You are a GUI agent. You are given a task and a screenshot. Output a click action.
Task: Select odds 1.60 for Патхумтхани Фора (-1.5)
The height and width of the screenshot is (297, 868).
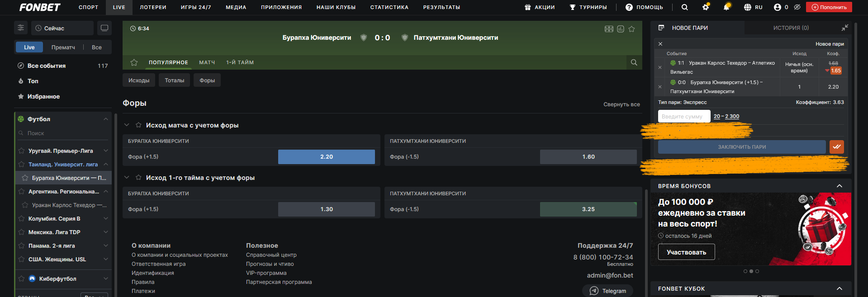588,157
